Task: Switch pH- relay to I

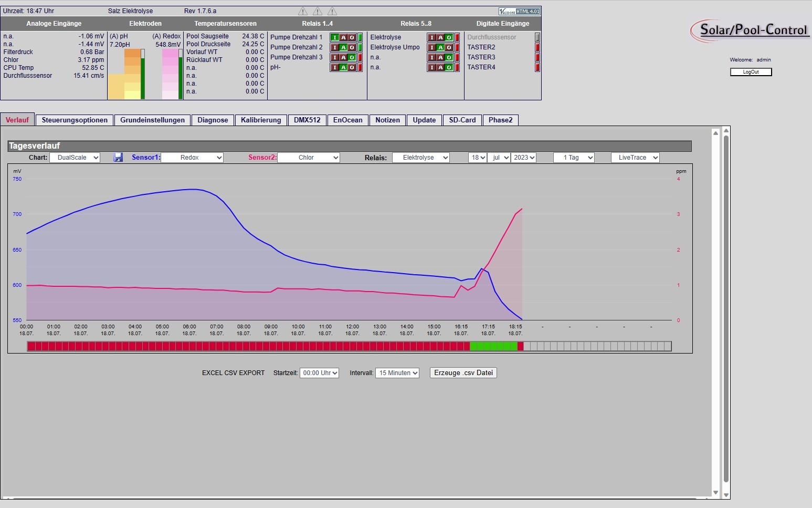Action: point(335,67)
